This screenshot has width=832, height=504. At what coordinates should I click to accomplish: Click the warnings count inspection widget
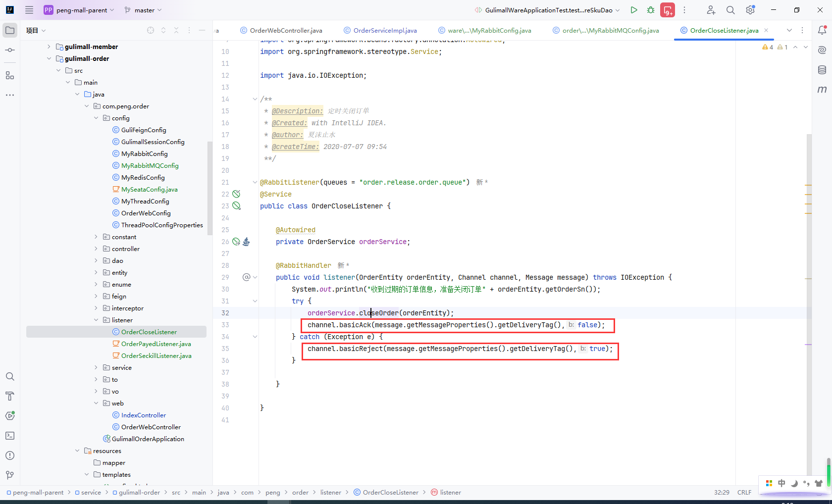775,47
